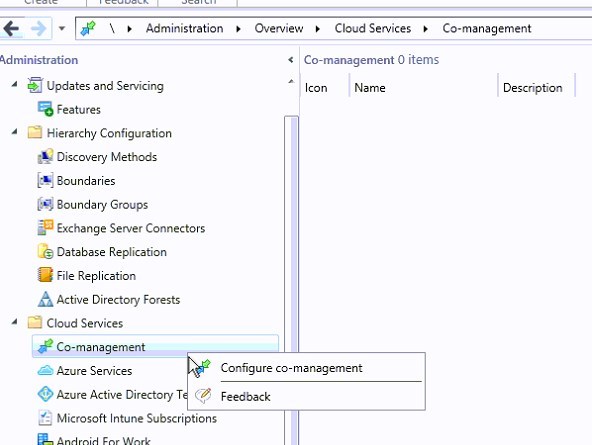
Task: Open dropdown arrow after Cloud Services breadcrumb
Action: (x=426, y=29)
